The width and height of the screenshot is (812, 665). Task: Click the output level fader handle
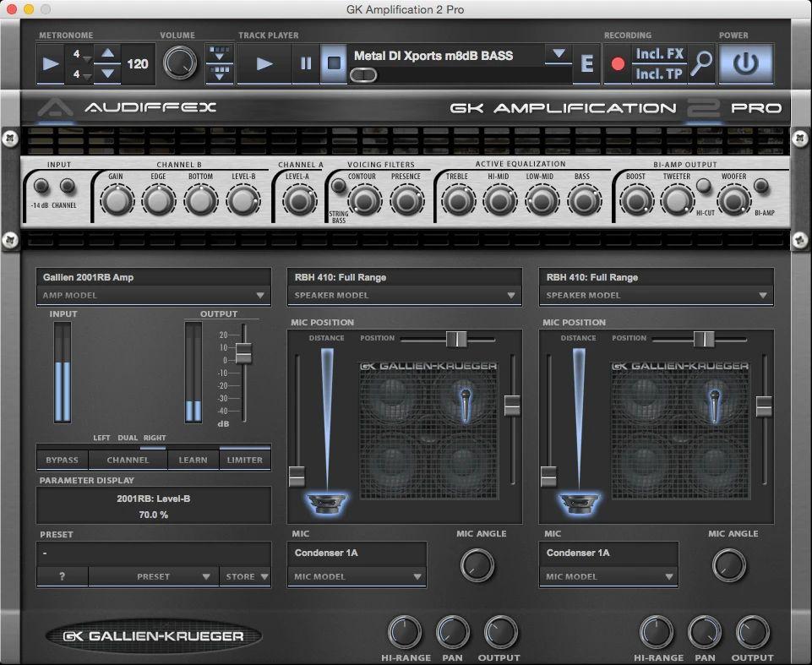pos(243,352)
